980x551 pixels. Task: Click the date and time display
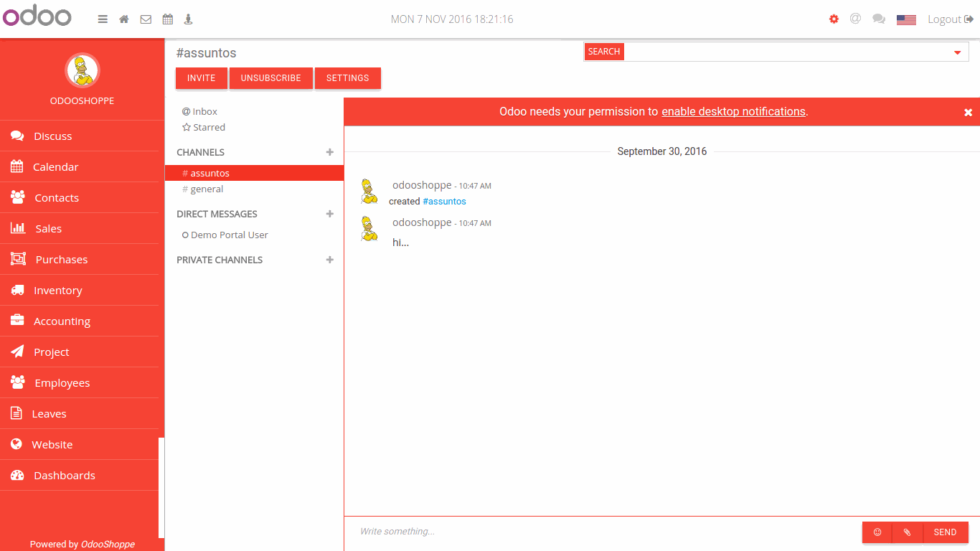pyautogui.click(x=452, y=19)
